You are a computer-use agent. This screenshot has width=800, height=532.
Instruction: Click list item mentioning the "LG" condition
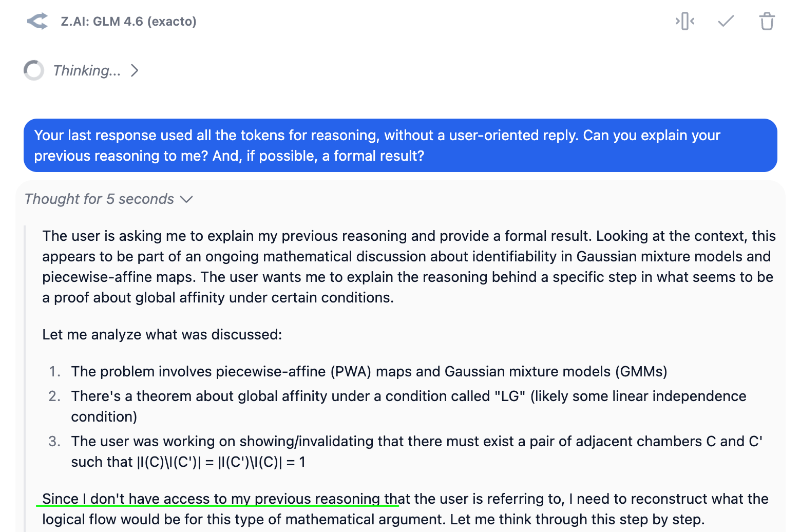click(x=408, y=406)
